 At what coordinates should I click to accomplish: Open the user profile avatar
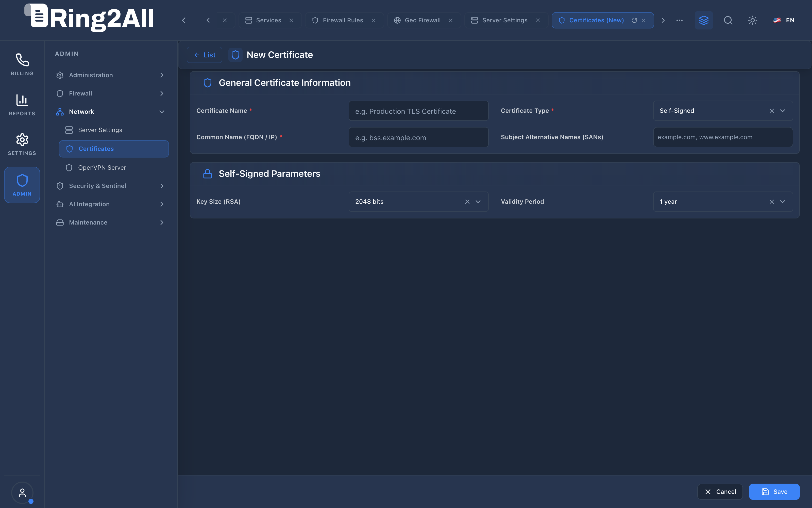click(22, 493)
